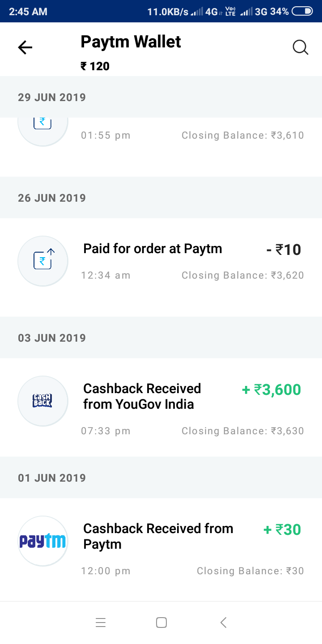The image size is (322, 644).
Task: Tap the Paytm Wallet title
Action: tap(131, 42)
